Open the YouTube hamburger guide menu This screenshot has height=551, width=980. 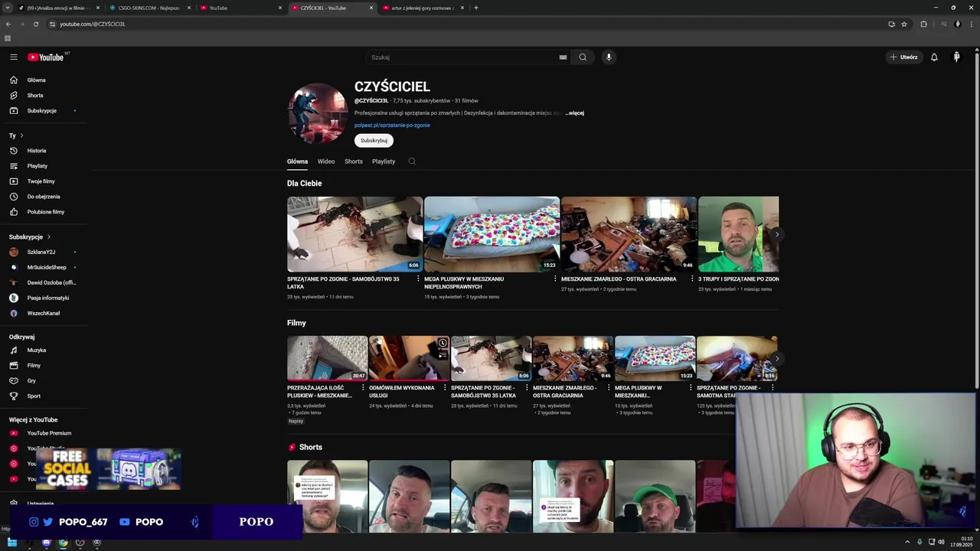pos(13,57)
